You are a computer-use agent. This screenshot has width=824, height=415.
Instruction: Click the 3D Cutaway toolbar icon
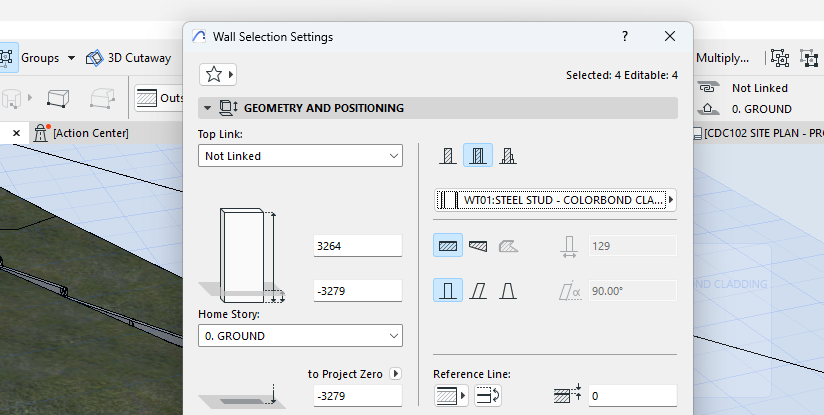point(95,58)
